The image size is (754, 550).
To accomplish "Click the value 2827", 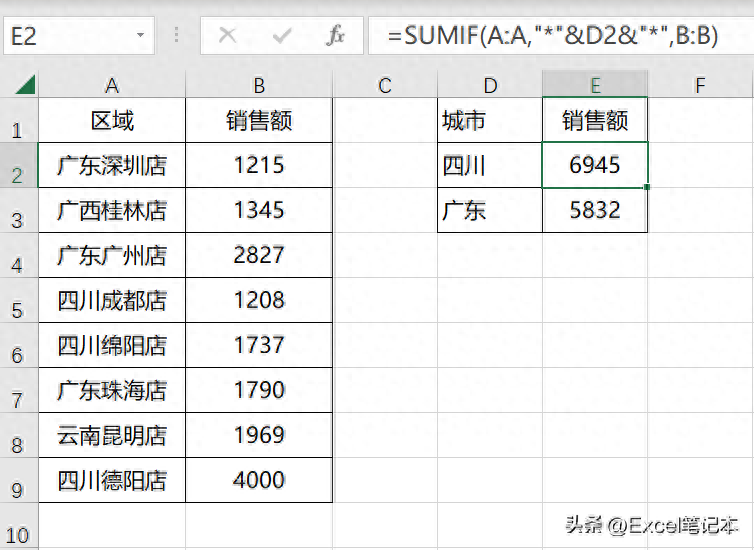I will [x=259, y=255].
